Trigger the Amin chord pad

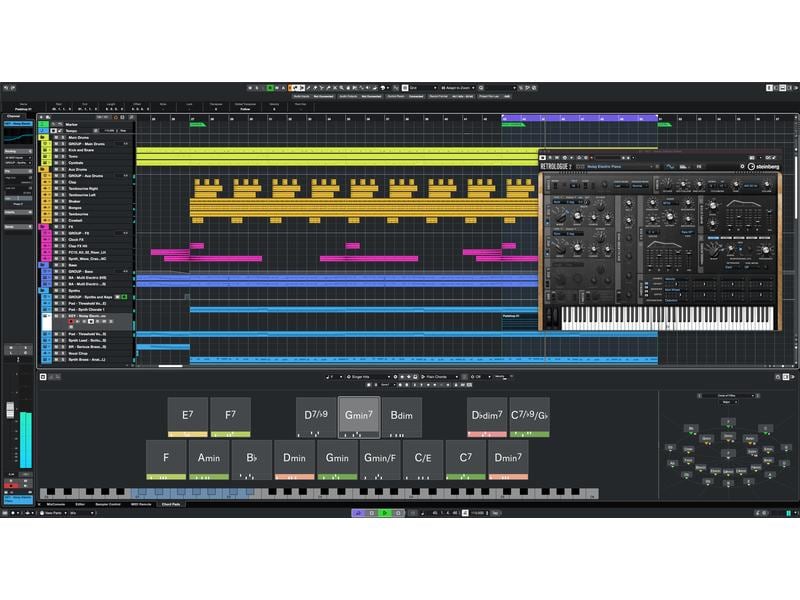tap(209, 460)
